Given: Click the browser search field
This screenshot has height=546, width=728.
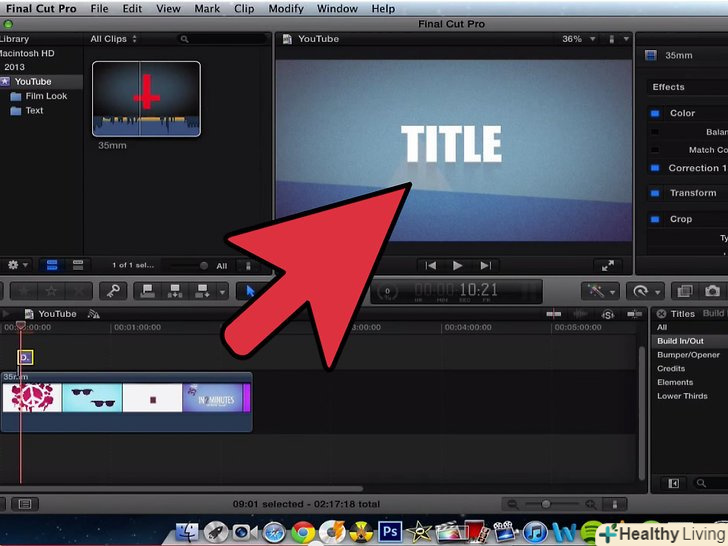Looking at the screenshot, I should click(x=223, y=39).
